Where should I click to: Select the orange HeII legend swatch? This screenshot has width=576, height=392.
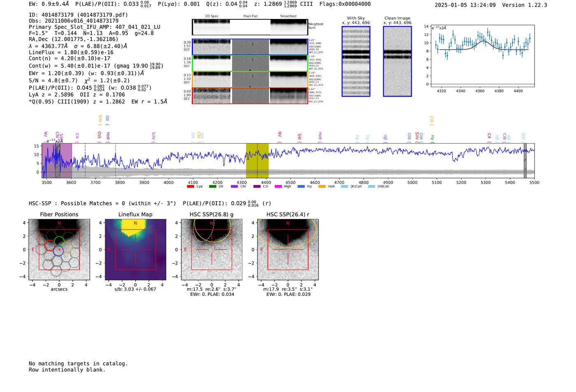pos(322,186)
